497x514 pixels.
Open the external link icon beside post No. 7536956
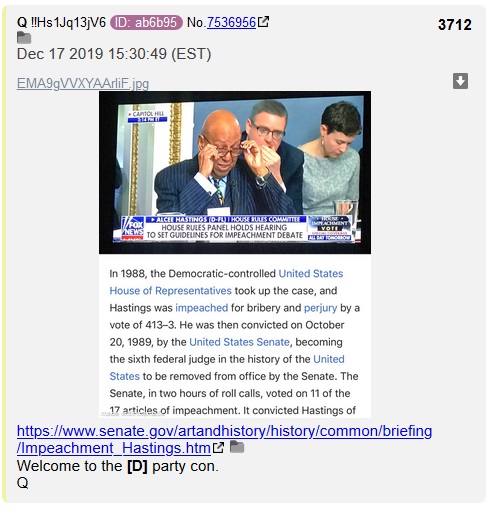(x=263, y=22)
